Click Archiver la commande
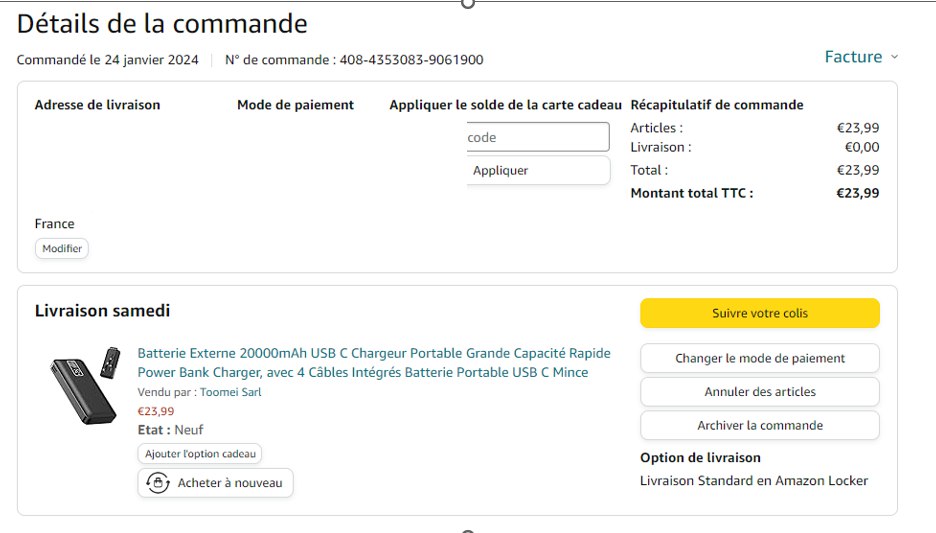 (759, 425)
